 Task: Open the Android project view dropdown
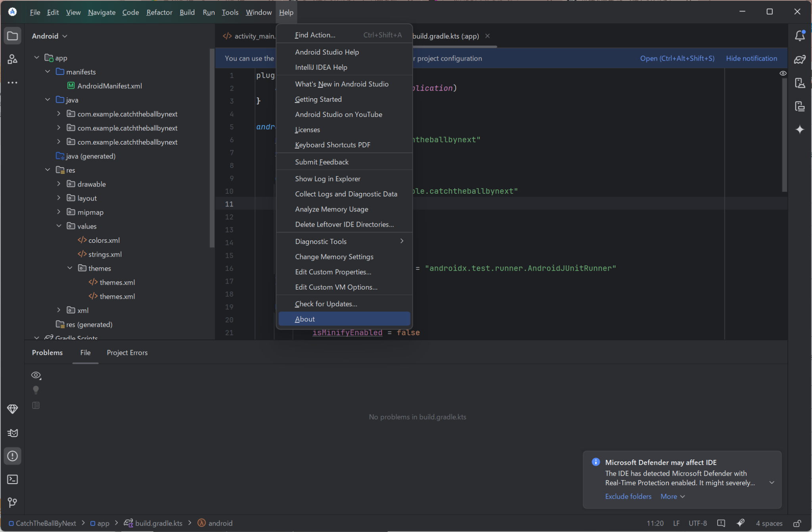pos(49,36)
